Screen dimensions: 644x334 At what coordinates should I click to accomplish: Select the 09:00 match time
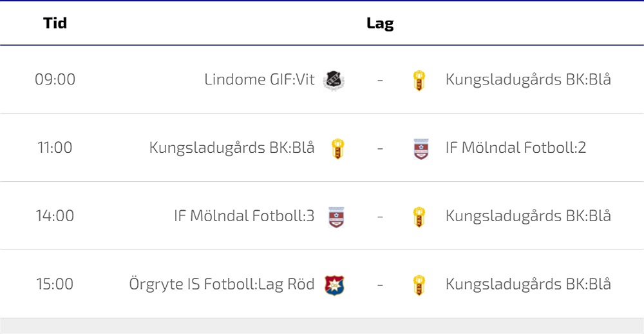pos(55,79)
